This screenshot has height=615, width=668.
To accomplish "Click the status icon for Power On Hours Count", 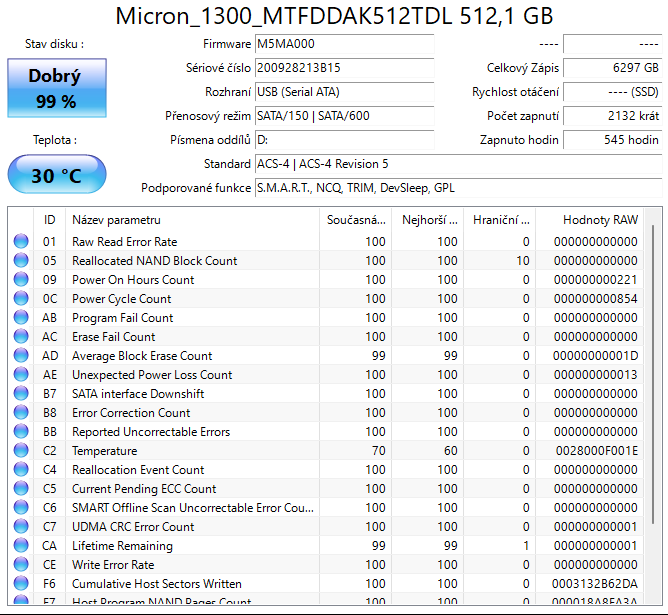I will (21, 279).
